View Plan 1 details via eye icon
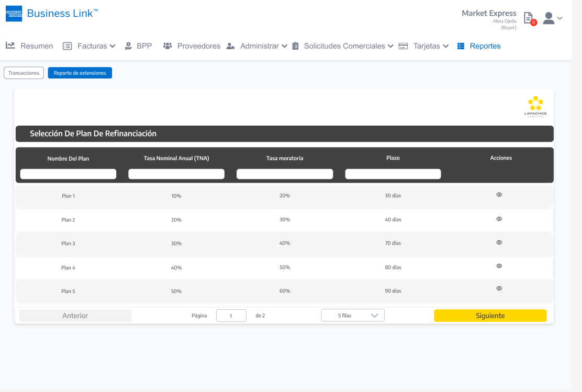This screenshot has height=392, width=582. coord(499,195)
